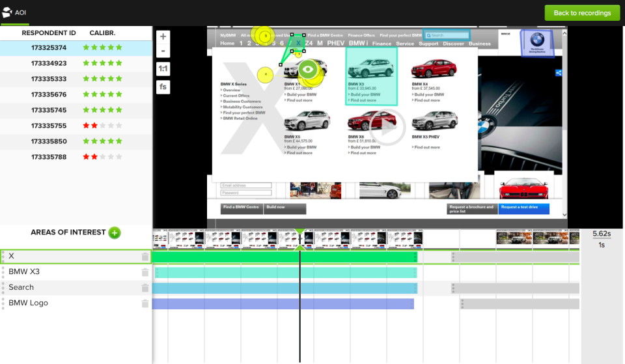Select respondent 173335755 with two-star calibration
625x364 pixels.
(x=49, y=126)
